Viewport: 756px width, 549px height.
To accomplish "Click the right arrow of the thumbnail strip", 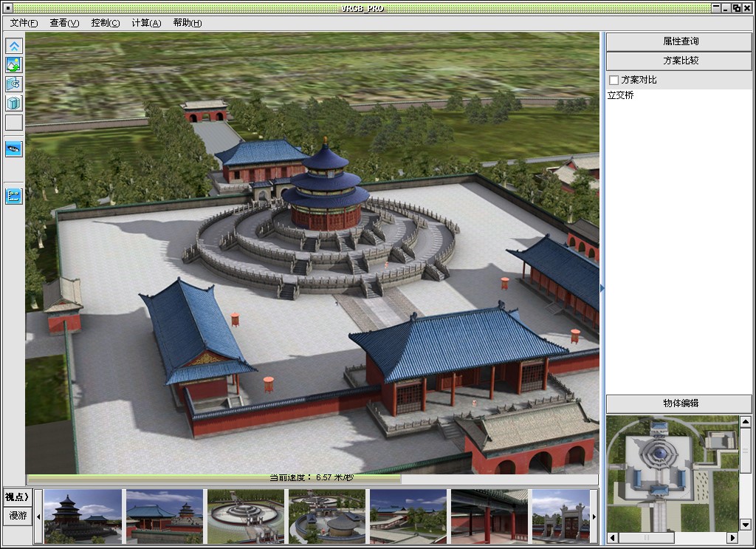I will coord(594,516).
